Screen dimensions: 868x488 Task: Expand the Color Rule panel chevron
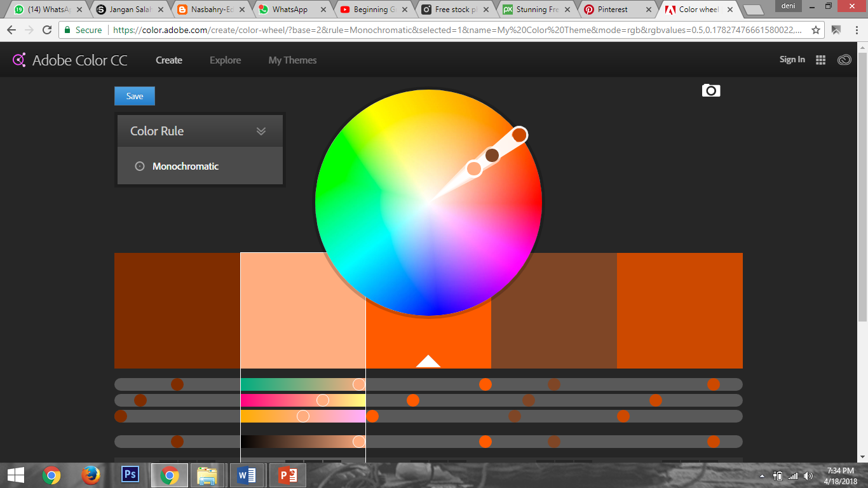261,131
